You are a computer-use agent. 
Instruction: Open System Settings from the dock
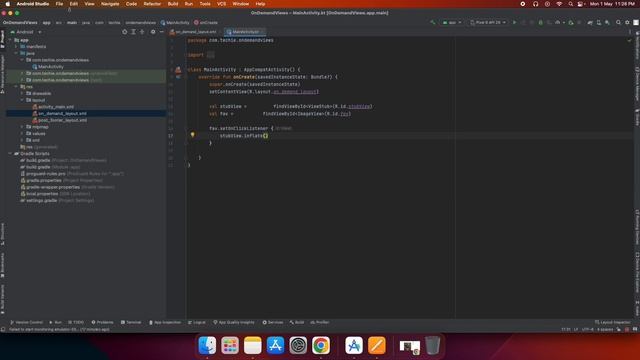click(x=298, y=345)
